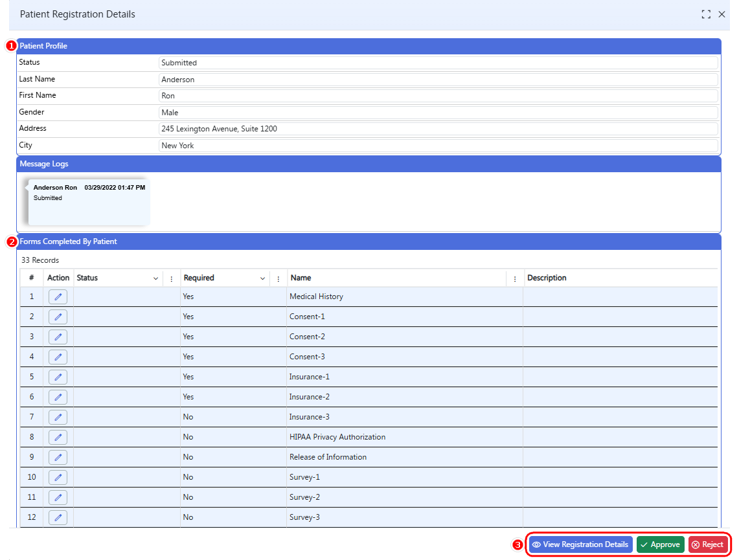Click the Message Logs section header
Viewport: 739px width, 560px height.
[x=369, y=164]
